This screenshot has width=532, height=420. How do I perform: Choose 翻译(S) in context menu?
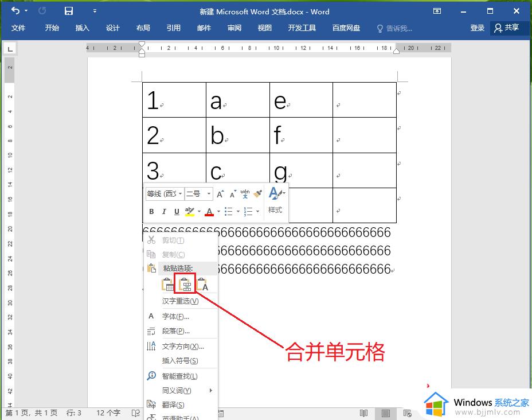[x=180, y=405]
